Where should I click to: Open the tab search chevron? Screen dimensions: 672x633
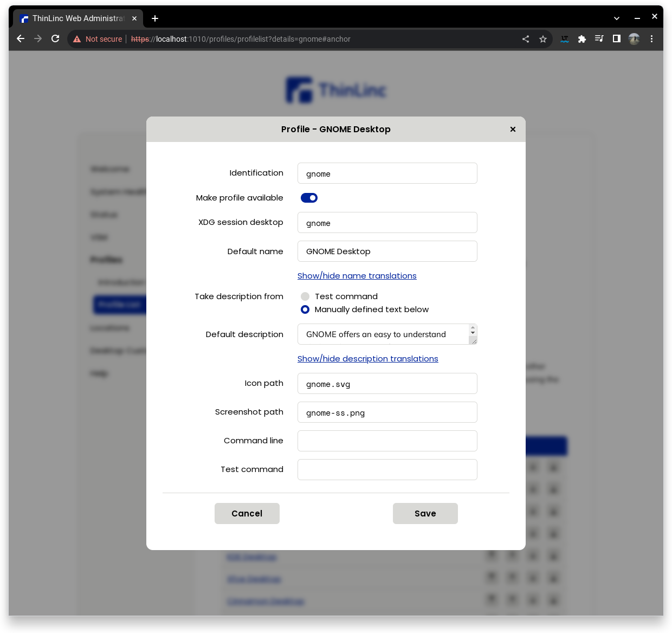coord(617,18)
